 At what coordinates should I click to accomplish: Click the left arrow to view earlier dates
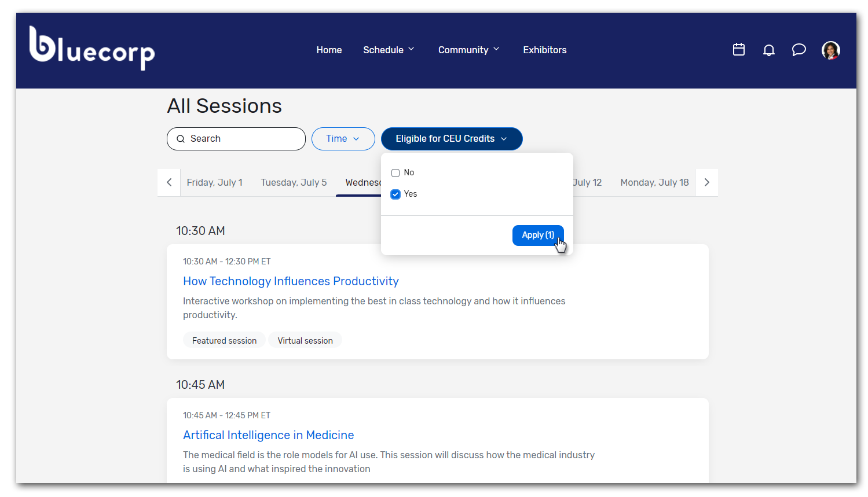[x=169, y=182]
